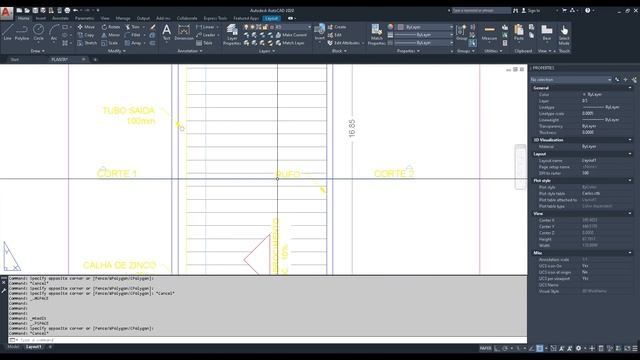This screenshot has width=640, height=360.
Task: Click the object color wheel swatch
Action: pyautogui.click(x=390, y=27)
